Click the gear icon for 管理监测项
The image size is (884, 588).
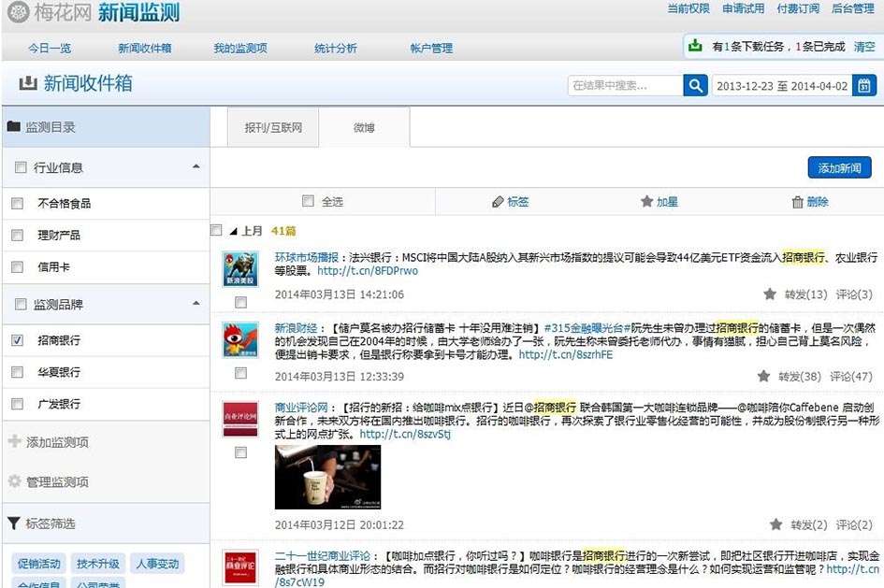click(15, 481)
